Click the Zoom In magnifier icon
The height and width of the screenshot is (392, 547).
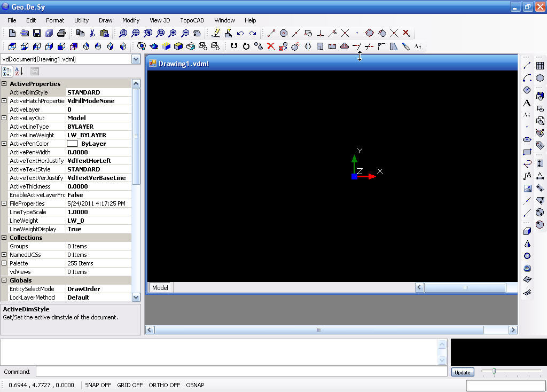173,33
